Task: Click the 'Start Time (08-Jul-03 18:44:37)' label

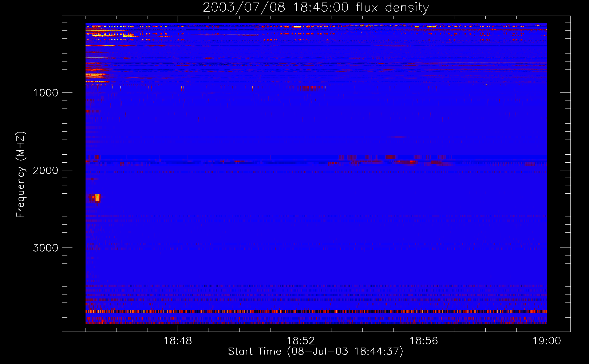Action: [x=316, y=352]
